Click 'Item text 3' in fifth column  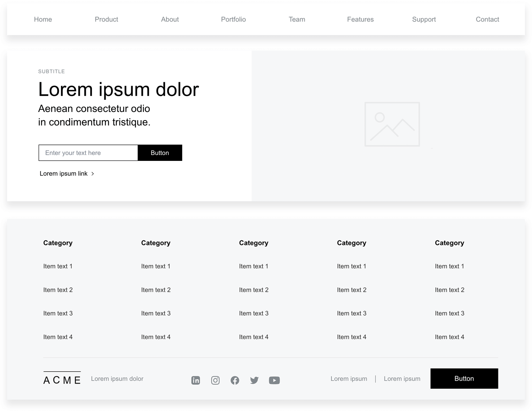[449, 314]
